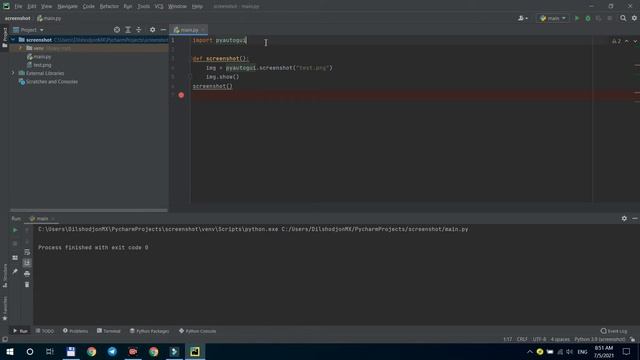Viewport: 640px width, 360px height.
Task: Open the main run configuration dropdown
Action: pyautogui.click(x=553, y=18)
